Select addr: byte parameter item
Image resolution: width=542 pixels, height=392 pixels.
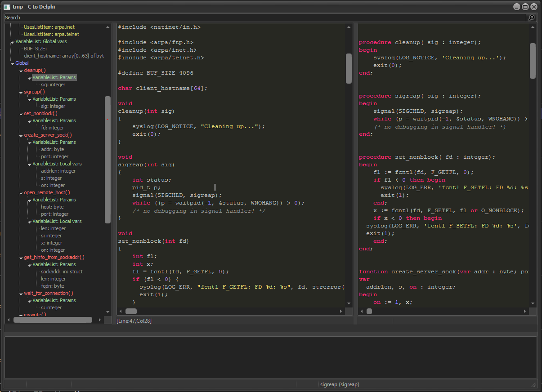52,149
